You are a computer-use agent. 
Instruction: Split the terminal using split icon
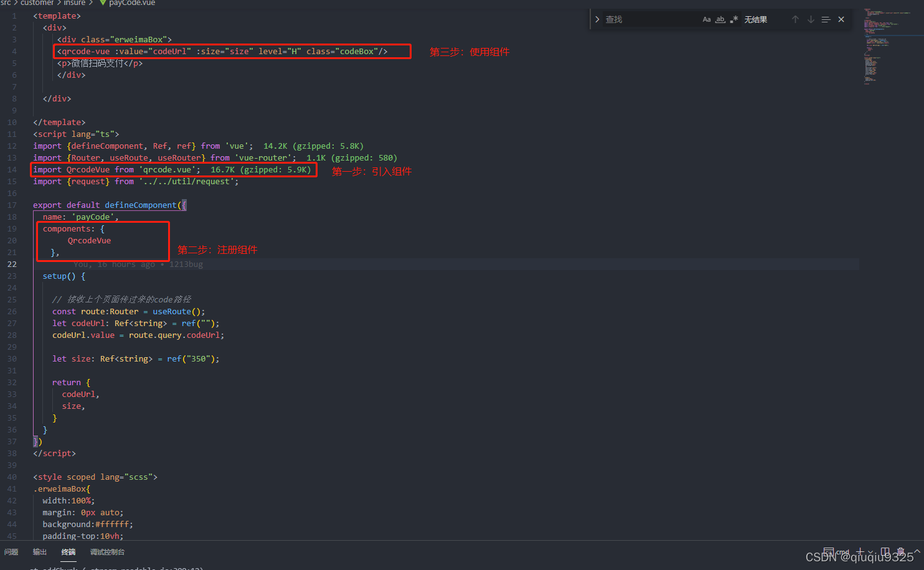pos(885,552)
